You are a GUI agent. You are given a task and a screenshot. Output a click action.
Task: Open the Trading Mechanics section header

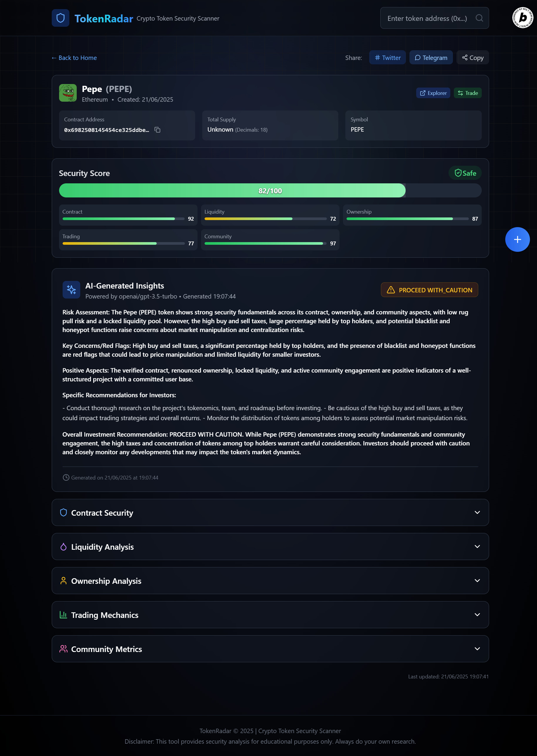[270, 614]
